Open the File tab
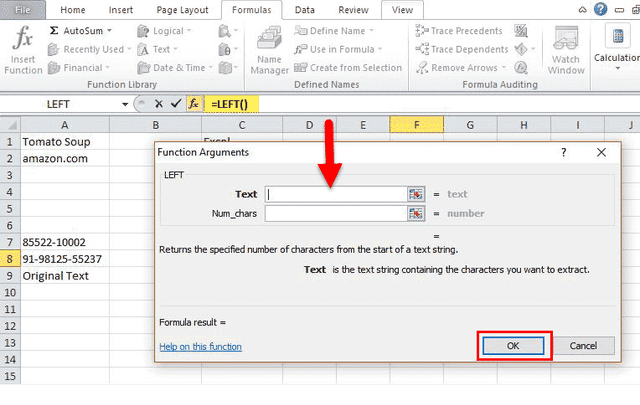This screenshot has height=405, width=640. [23, 9]
